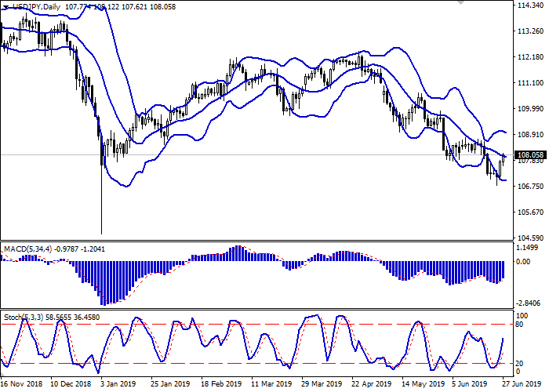Select the USDJPY,Daily chart title text
Viewport: 549px width, 392px height.
coord(36,5)
